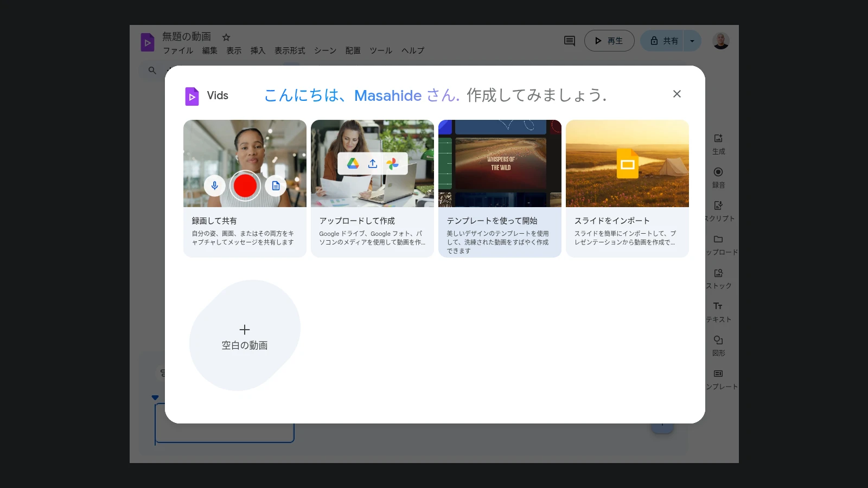Open the テキスト sidebar tool
Image resolution: width=868 pixels, height=488 pixels.
point(718,312)
